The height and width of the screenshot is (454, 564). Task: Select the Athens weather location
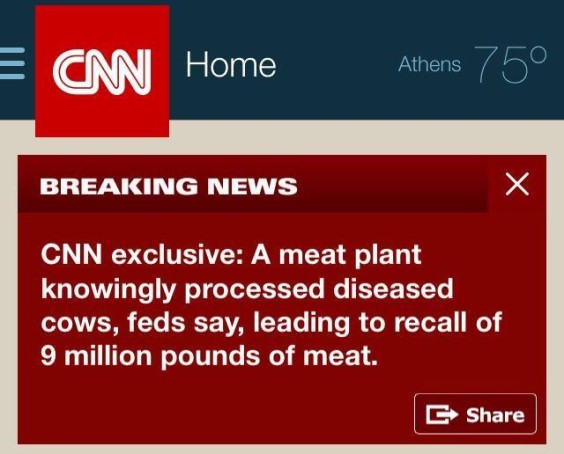coord(429,65)
